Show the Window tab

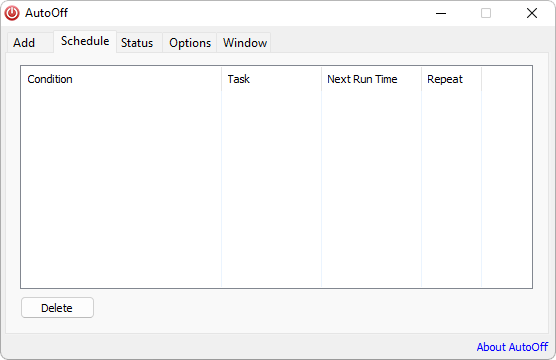click(x=244, y=43)
